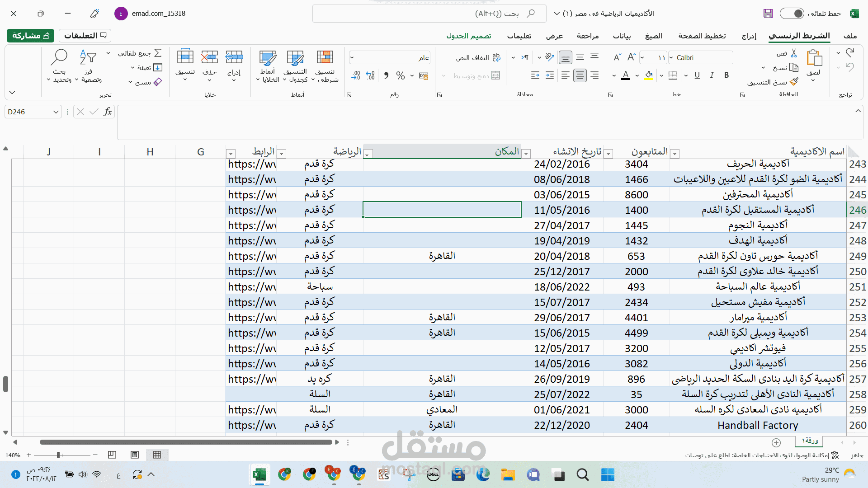Click the التعليقات Comments button
868x488 pixels.
tap(85, 35)
